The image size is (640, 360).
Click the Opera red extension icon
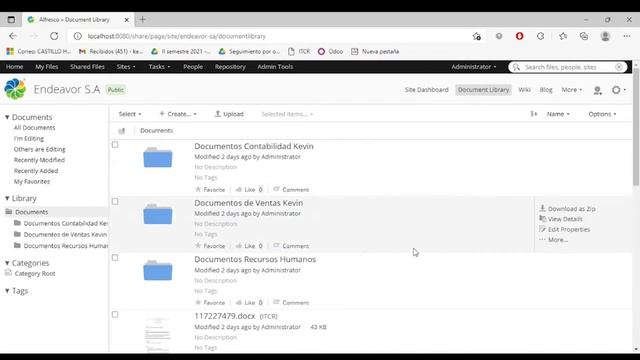tap(519, 36)
